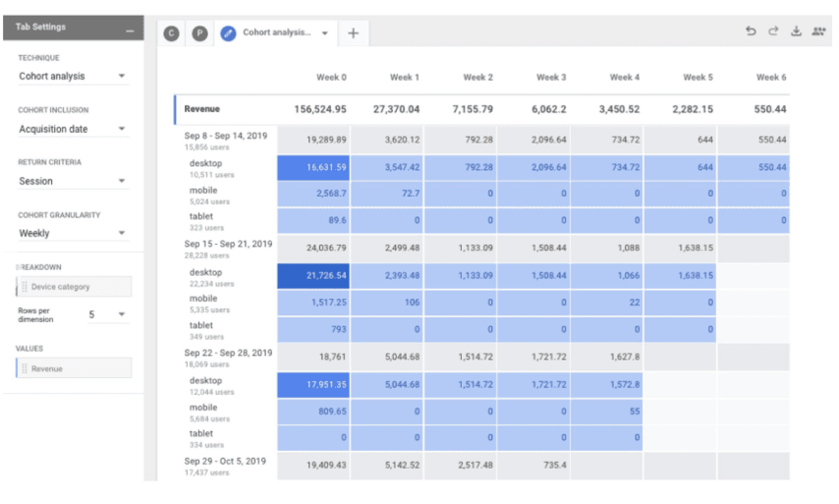The height and width of the screenshot is (504, 839).
Task: Click the redo arrow icon
Action: 773,31
